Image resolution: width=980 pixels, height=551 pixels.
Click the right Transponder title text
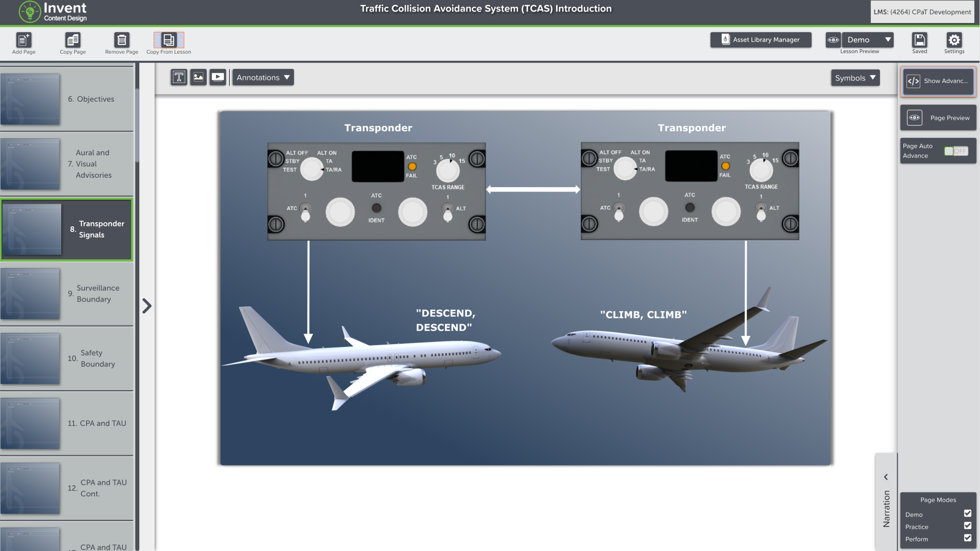click(x=691, y=128)
